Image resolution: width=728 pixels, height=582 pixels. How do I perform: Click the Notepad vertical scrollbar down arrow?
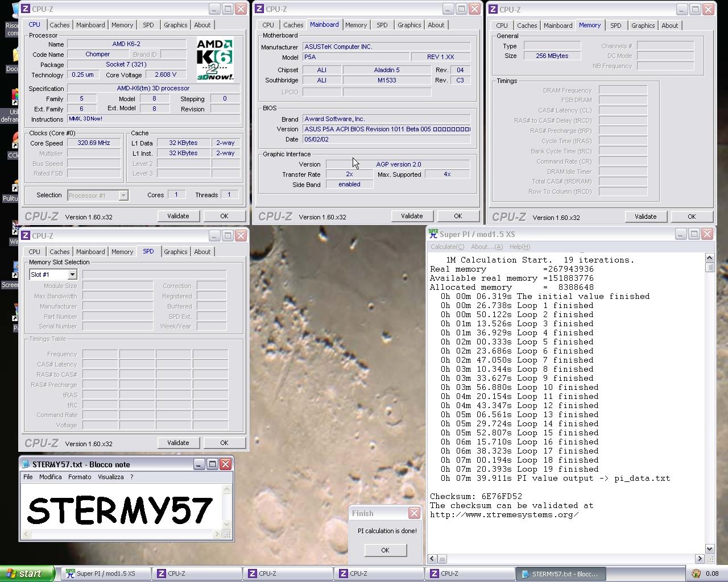coord(227,525)
